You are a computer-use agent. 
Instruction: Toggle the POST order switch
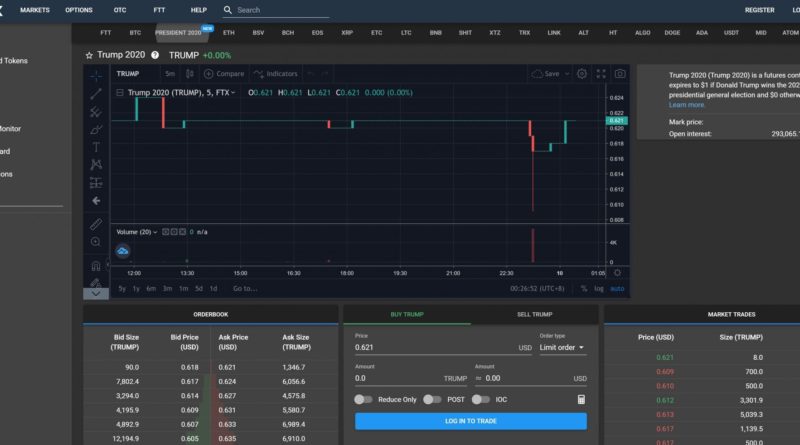point(432,400)
